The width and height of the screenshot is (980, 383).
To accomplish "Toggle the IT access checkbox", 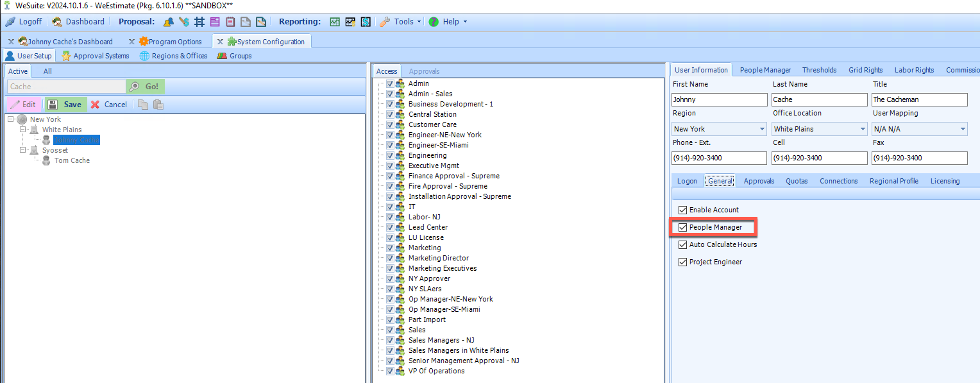I will (390, 207).
